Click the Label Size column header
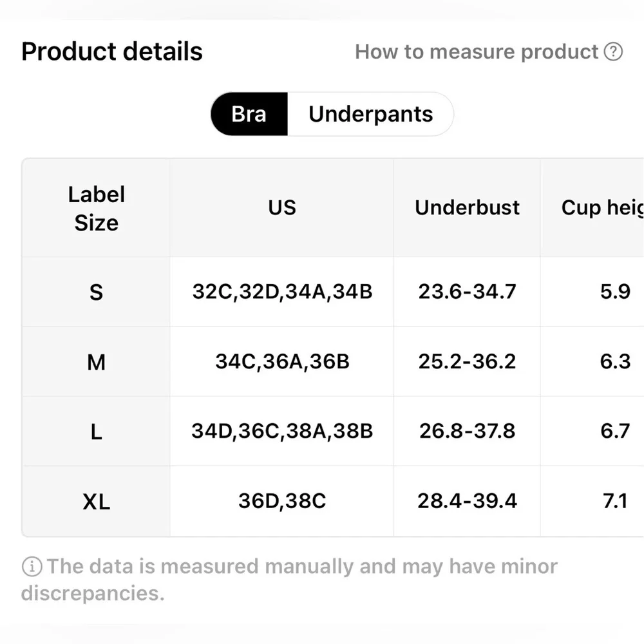The image size is (644, 644). 96,209
